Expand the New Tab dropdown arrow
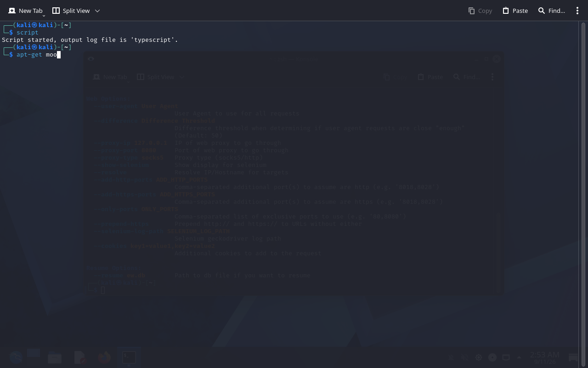Image resolution: width=588 pixels, height=368 pixels. [44, 16]
